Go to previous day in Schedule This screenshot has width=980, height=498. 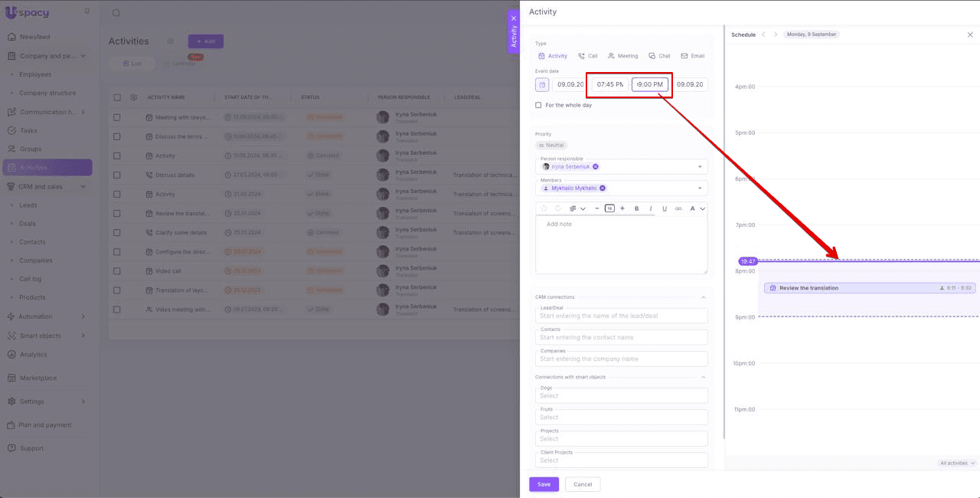tap(763, 34)
